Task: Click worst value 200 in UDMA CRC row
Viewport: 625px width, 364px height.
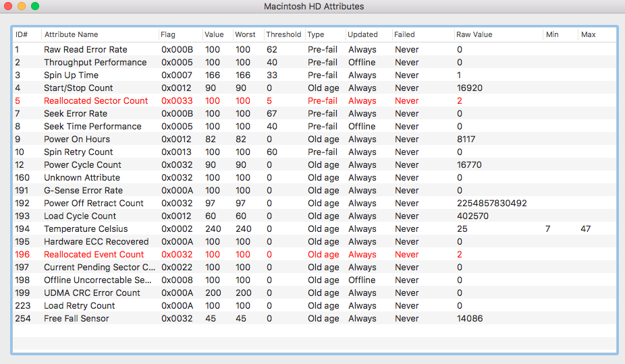Action: (x=243, y=293)
